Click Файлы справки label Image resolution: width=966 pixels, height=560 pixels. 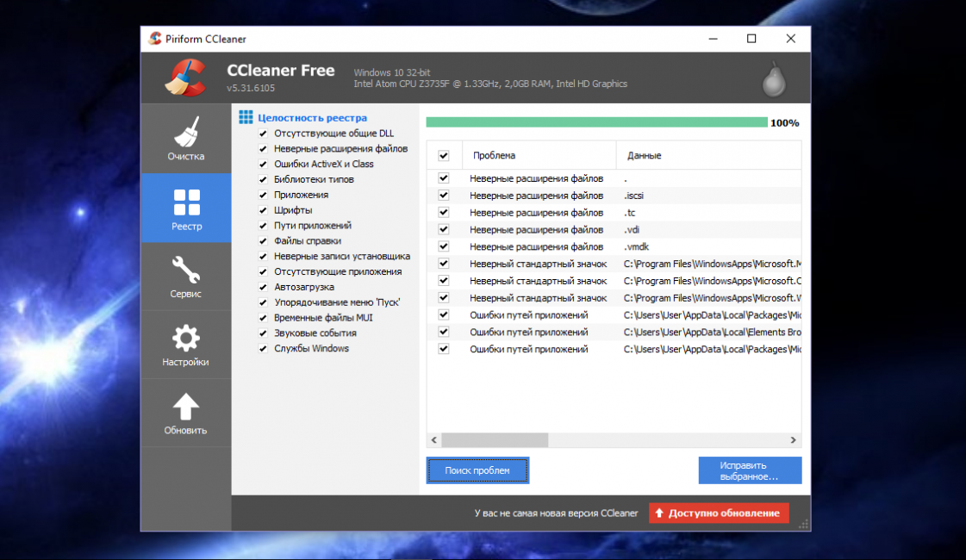pyautogui.click(x=308, y=241)
